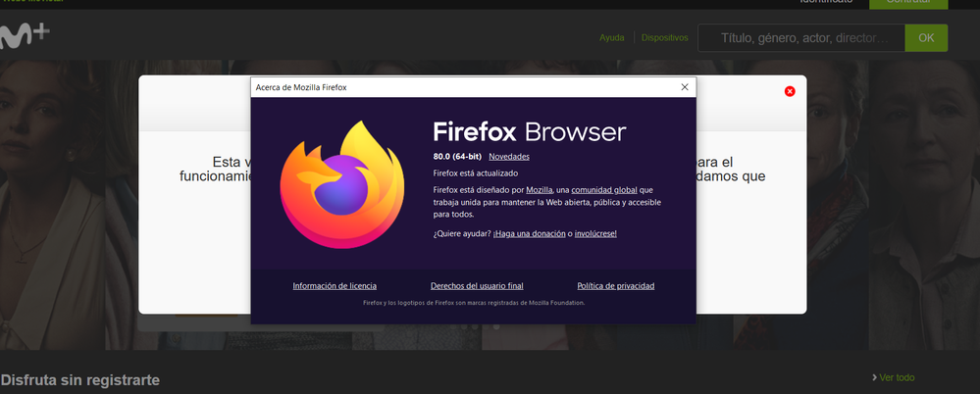Open the Ayuda menu link
This screenshot has height=394, width=980.
coord(611,38)
